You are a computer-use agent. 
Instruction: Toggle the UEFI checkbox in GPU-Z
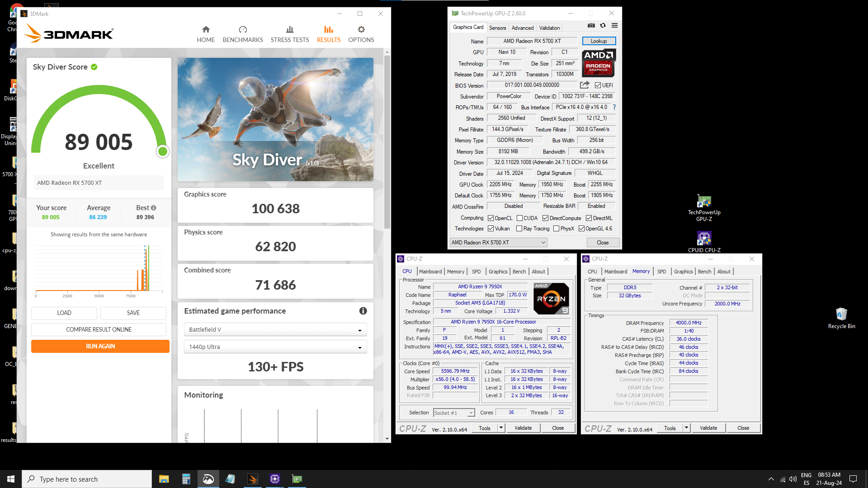(598, 85)
